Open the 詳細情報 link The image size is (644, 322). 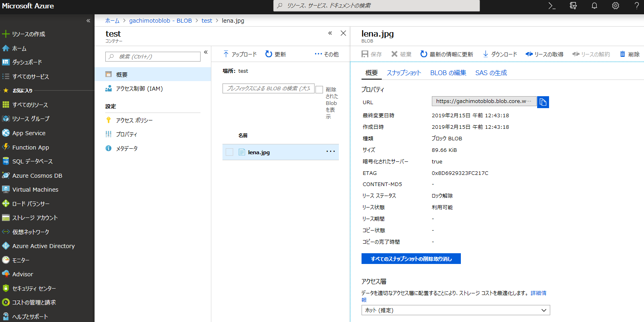pyautogui.click(x=538, y=293)
